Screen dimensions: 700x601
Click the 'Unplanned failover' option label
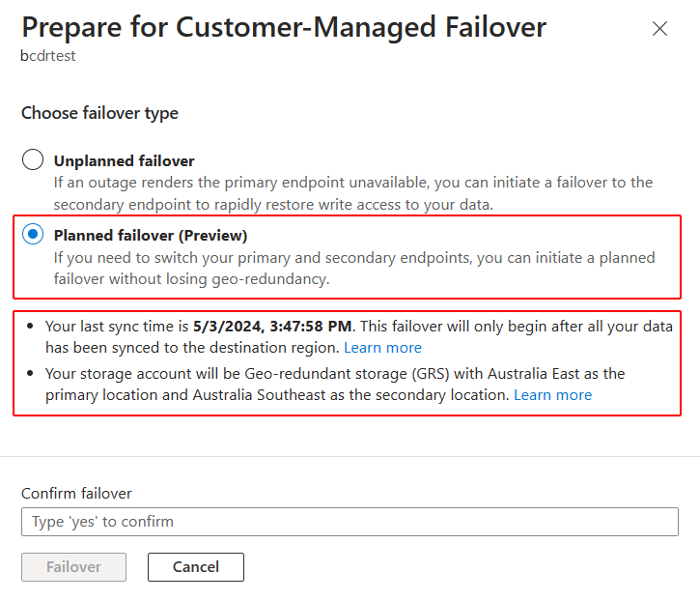point(124,160)
